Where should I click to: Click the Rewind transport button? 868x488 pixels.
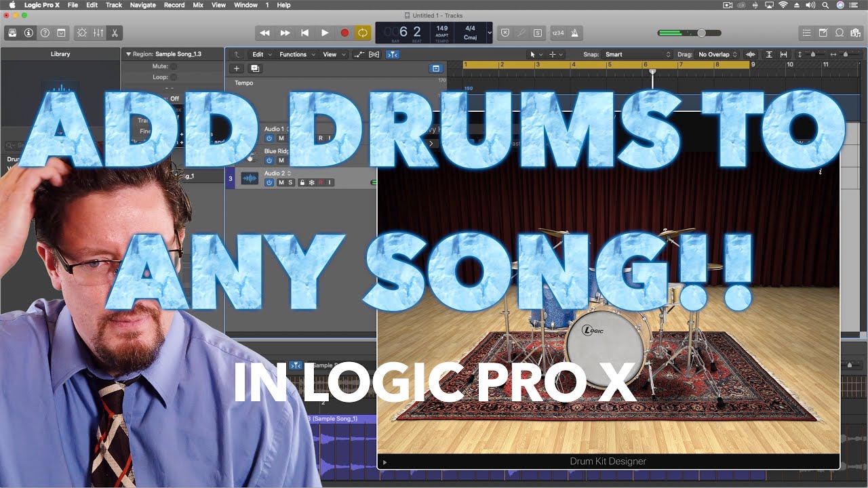click(x=265, y=33)
